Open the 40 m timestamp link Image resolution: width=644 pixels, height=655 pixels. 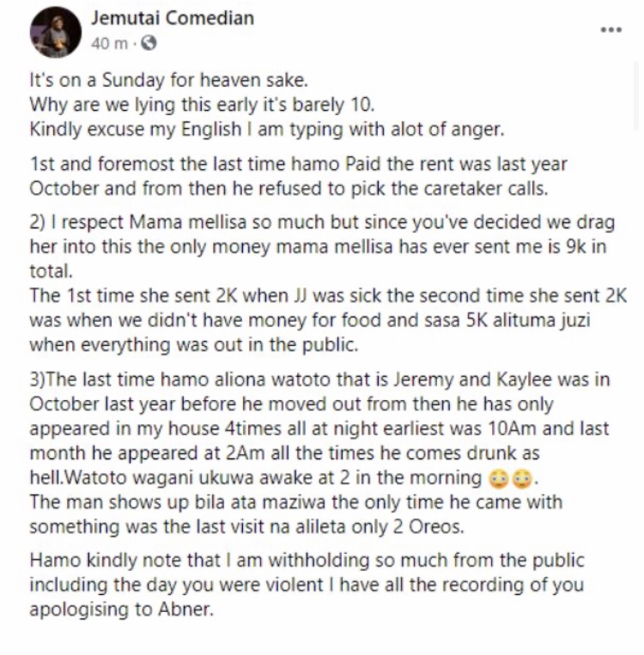tap(110, 43)
